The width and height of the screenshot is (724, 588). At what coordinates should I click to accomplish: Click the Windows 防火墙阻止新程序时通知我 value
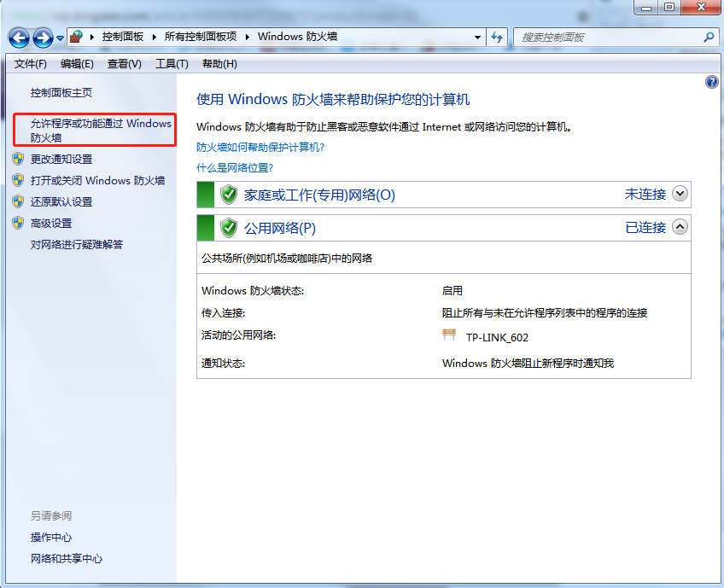[528, 364]
